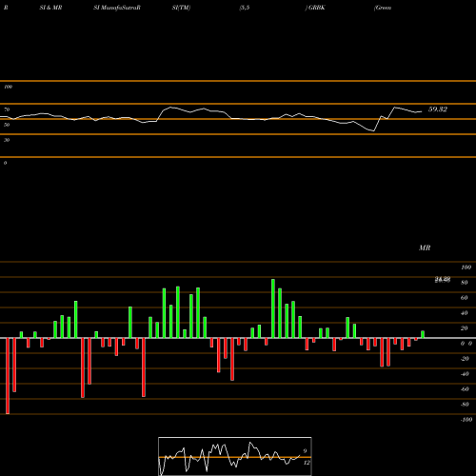Click the -40 label on the MR axis

click(465, 374)
